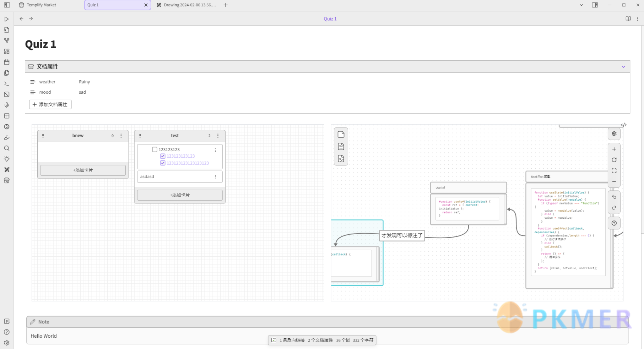Image resolution: width=644 pixels, height=349 pixels.
Task: Collapse the 文档属性 properties section
Action: (x=623, y=67)
